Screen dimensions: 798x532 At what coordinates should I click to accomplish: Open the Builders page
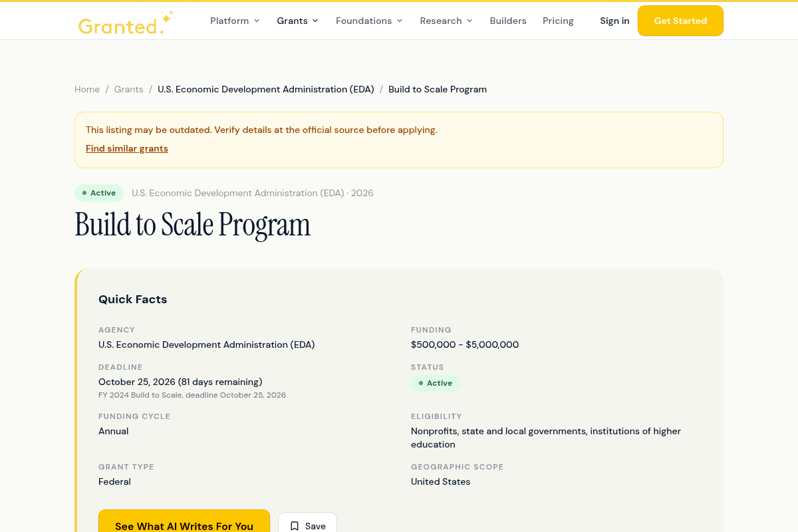(508, 21)
